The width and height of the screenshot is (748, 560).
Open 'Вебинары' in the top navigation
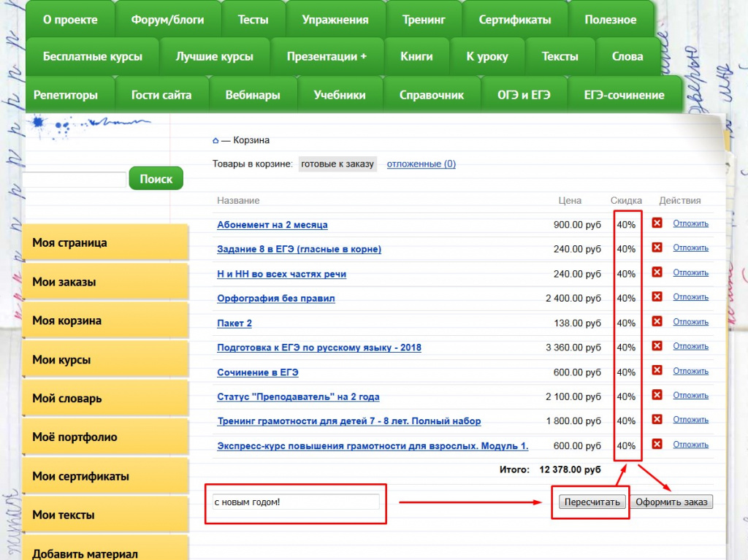(253, 95)
